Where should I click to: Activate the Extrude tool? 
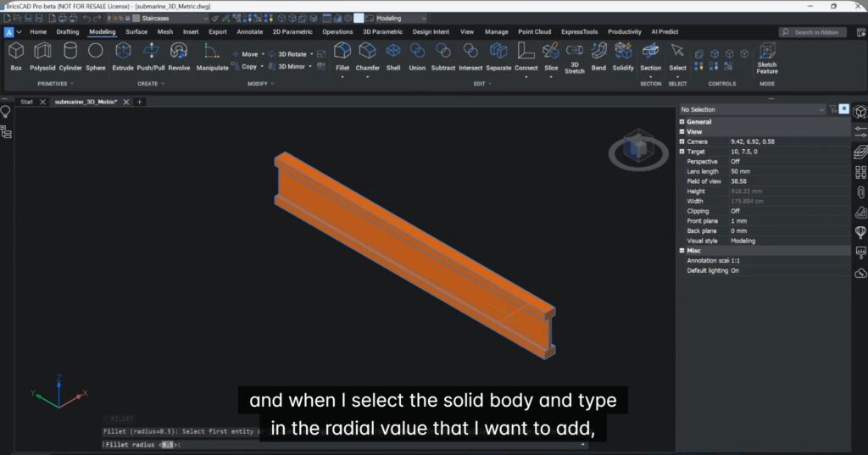(123, 57)
